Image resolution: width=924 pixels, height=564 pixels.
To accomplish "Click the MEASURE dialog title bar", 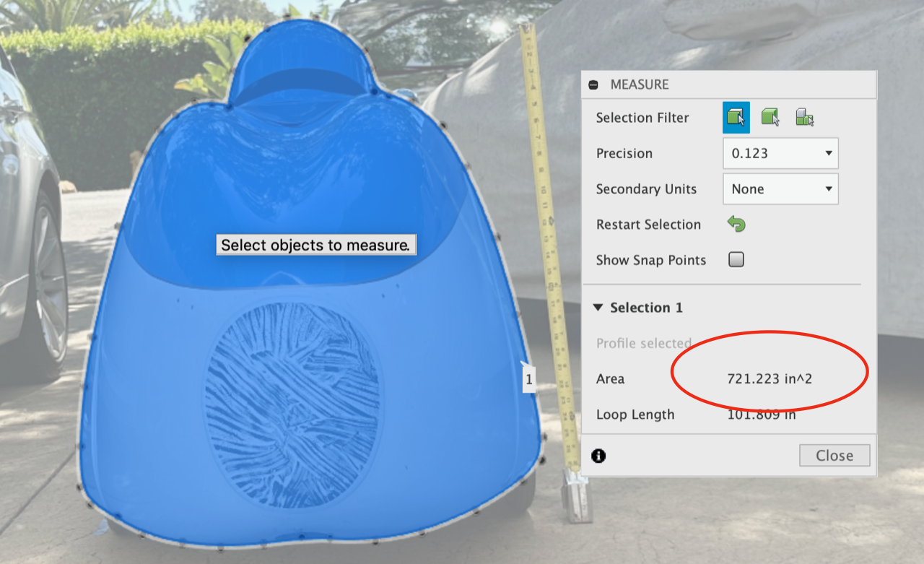I will tap(729, 84).
